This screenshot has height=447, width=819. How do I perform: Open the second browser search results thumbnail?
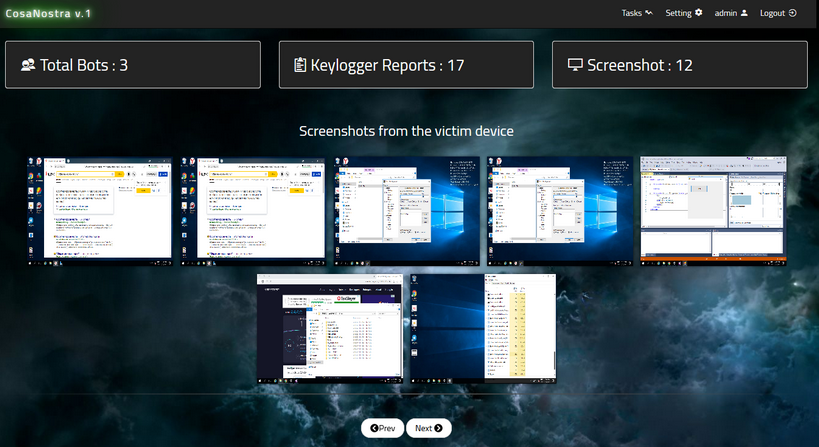(x=254, y=210)
